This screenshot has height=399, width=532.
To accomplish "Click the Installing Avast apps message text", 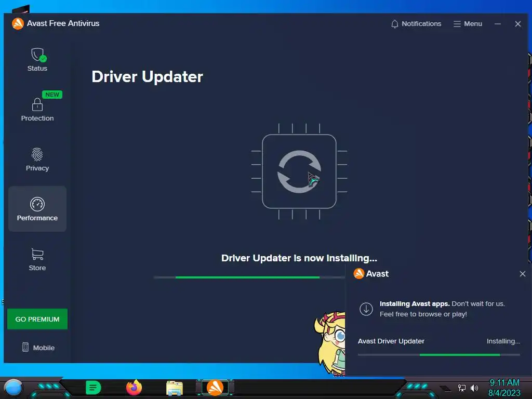I will click(442, 309).
